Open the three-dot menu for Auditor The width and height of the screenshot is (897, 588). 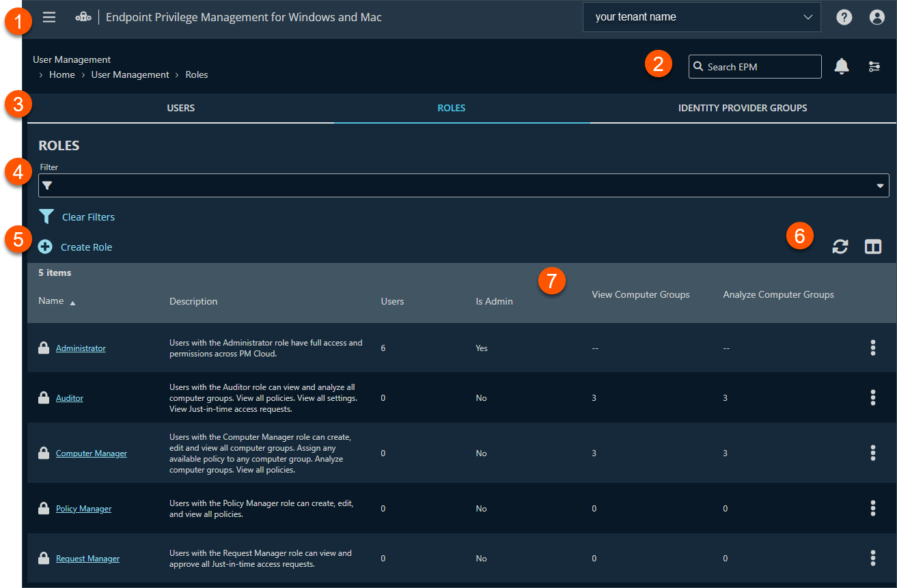coord(873,397)
